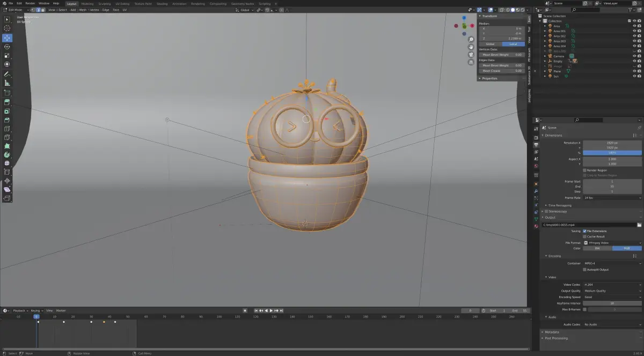
Task: Expand the Camera item in outliner
Action: click(x=545, y=56)
